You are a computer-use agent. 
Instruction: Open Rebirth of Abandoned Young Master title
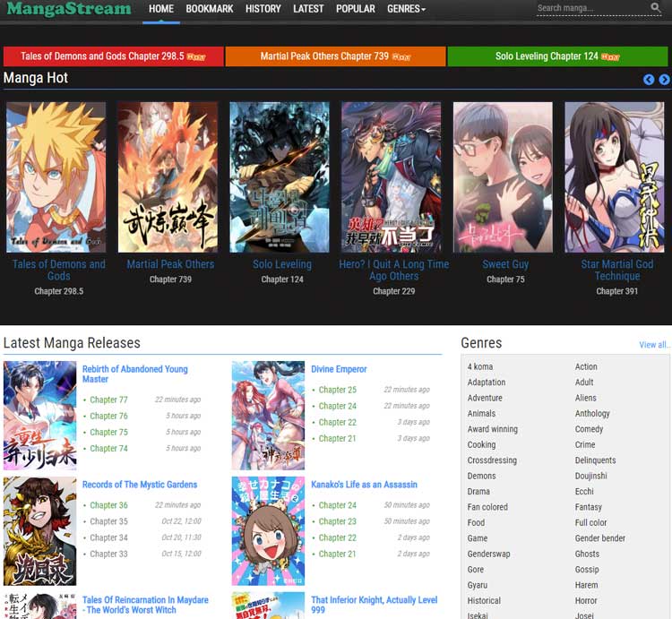click(135, 374)
